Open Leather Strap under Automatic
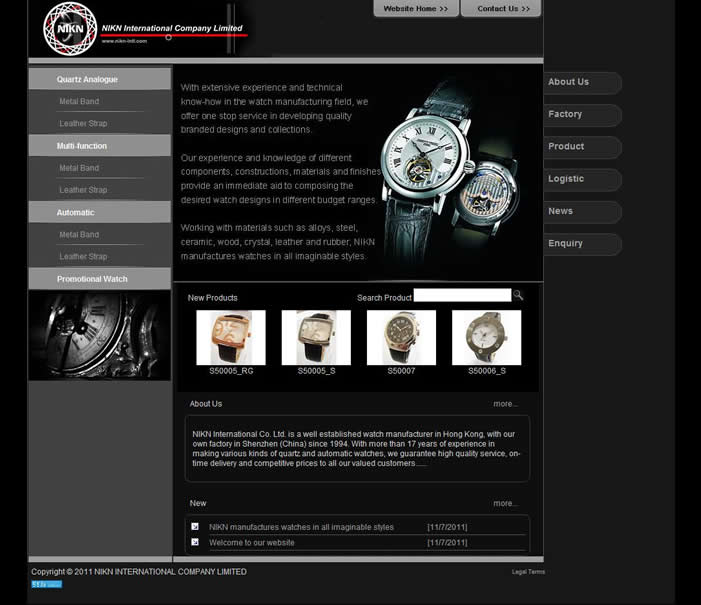This screenshot has height=605, width=701. pyautogui.click(x=83, y=257)
